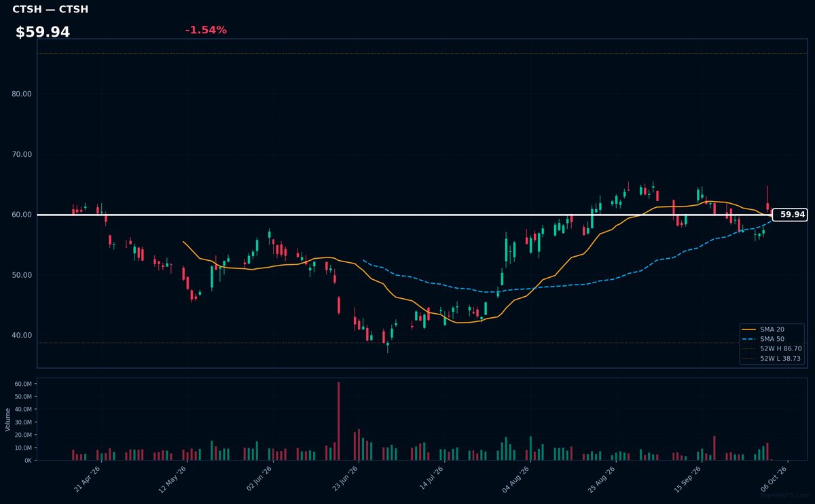
Task: Click the 25 Aug '26 date label
Action: pyautogui.click(x=602, y=479)
